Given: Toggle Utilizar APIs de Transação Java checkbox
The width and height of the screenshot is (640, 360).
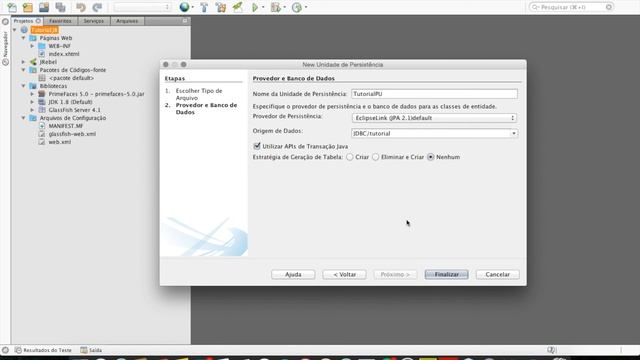Looking at the screenshot, I should [257, 146].
